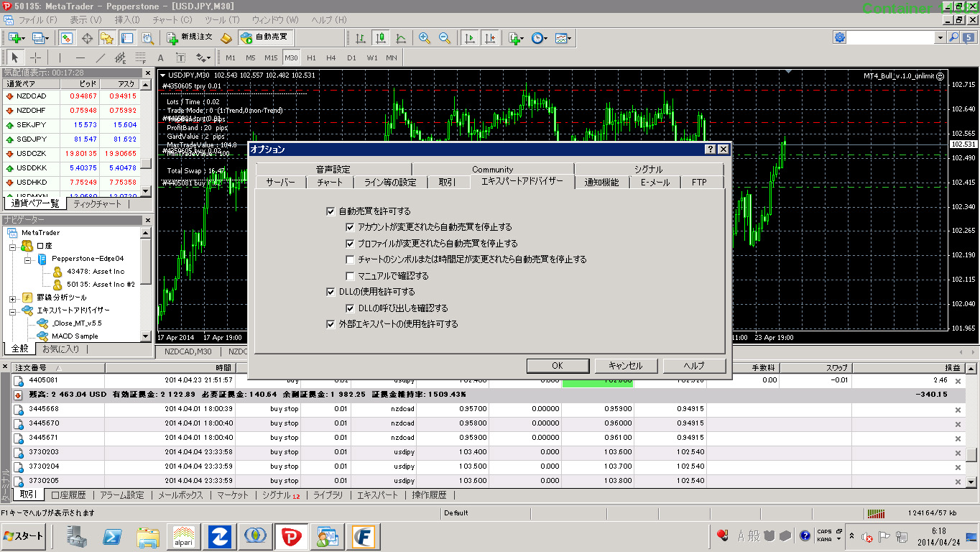This screenshot has height=552, width=980.
Task: Select the trendline drawing tool
Action: [x=101, y=57]
